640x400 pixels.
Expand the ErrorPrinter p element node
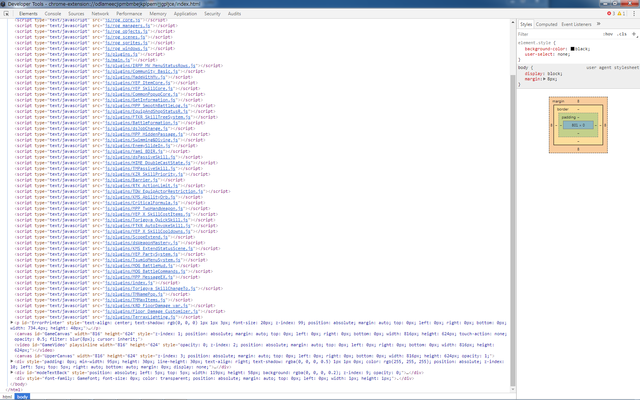click(x=12, y=322)
